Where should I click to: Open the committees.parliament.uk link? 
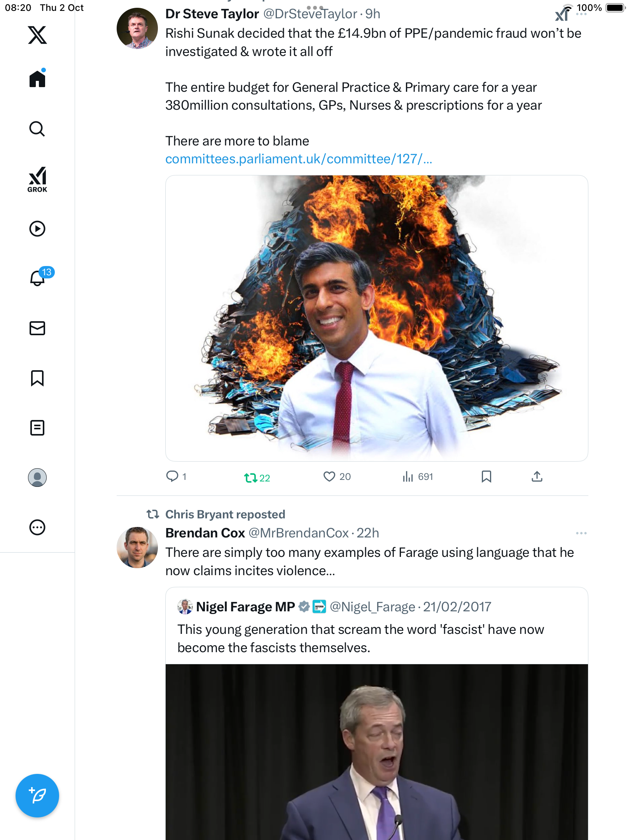(x=298, y=159)
